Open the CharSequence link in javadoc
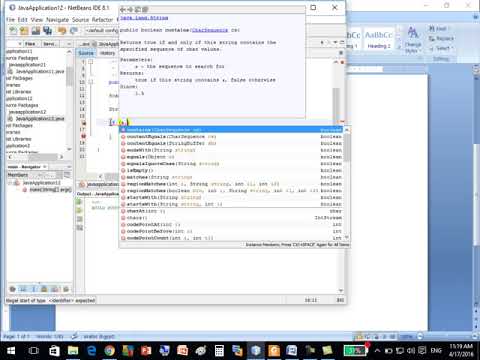This screenshot has height=360, width=480. tap(210, 30)
